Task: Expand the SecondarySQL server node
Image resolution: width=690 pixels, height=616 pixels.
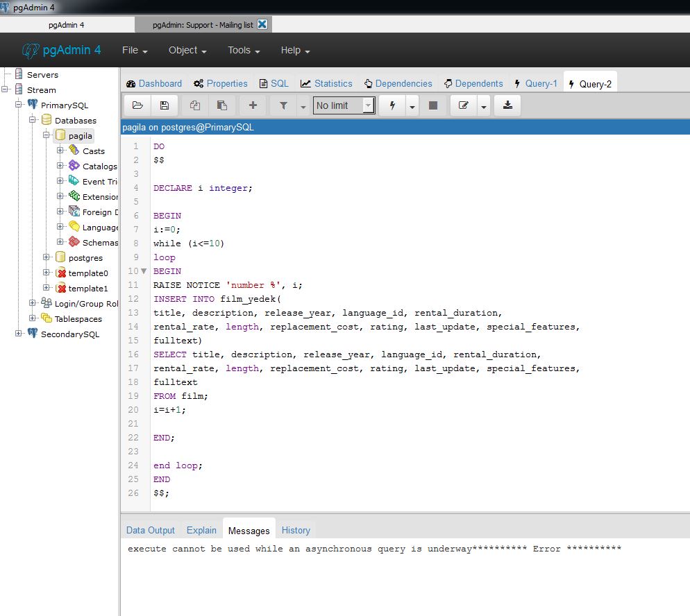Action: [x=19, y=334]
